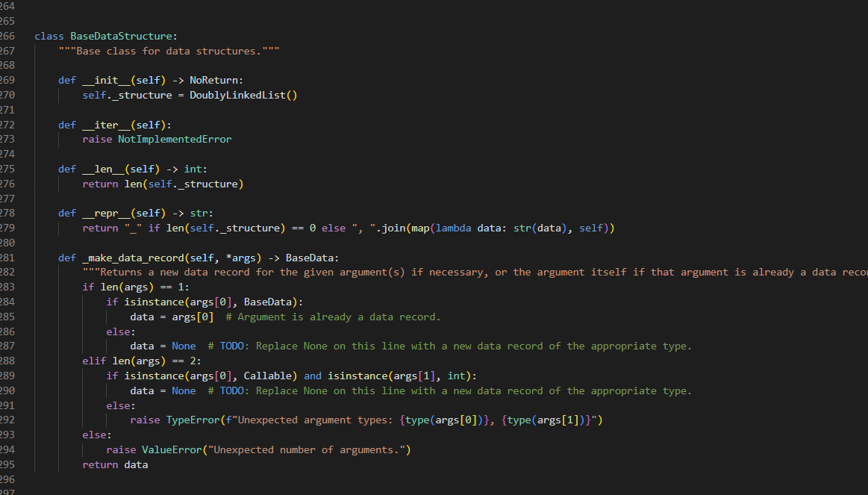Image resolution: width=868 pixels, height=495 pixels.
Task: Click the NoReturn type annotation
Action: point(213,81)
